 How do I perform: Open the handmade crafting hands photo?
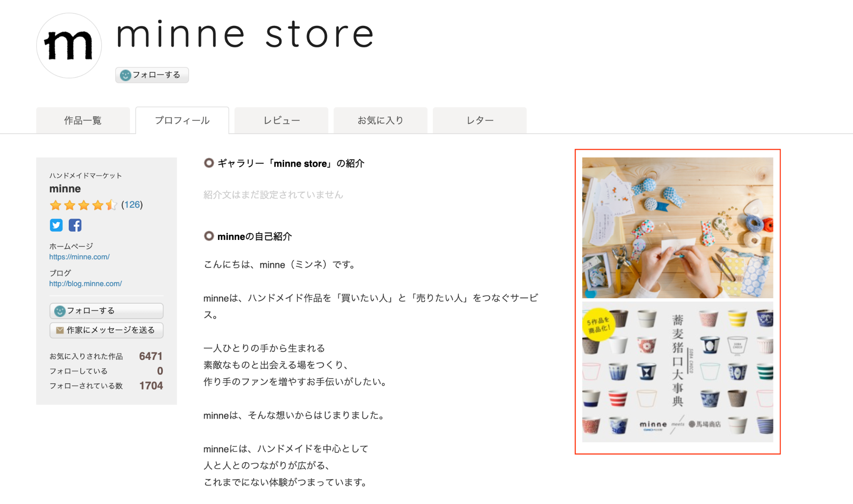tap(678, 228)
